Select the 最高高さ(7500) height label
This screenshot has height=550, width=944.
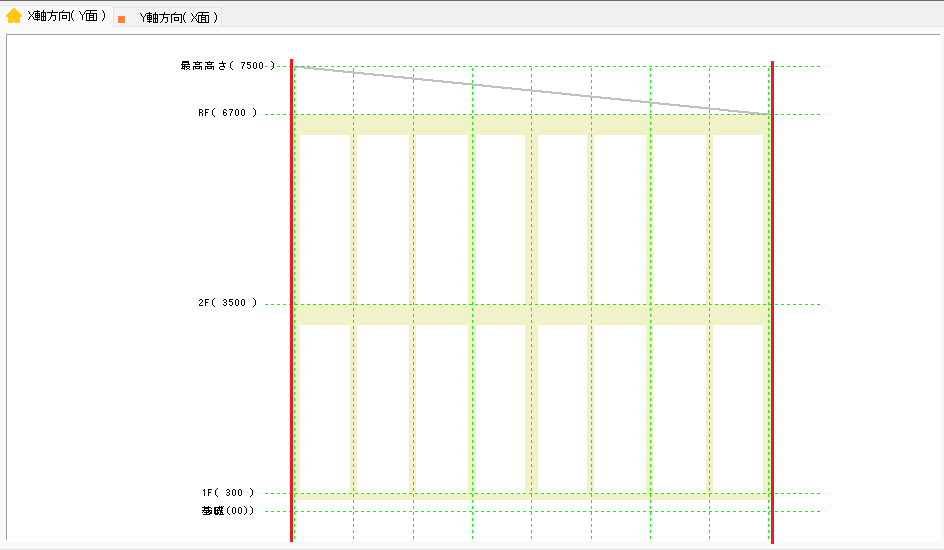pos(227,66)
